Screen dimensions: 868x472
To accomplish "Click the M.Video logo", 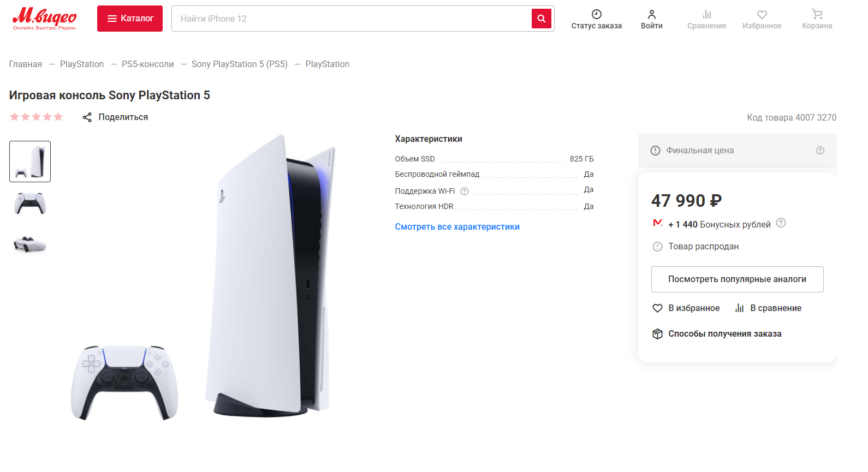I will click(x=44, y=19).
